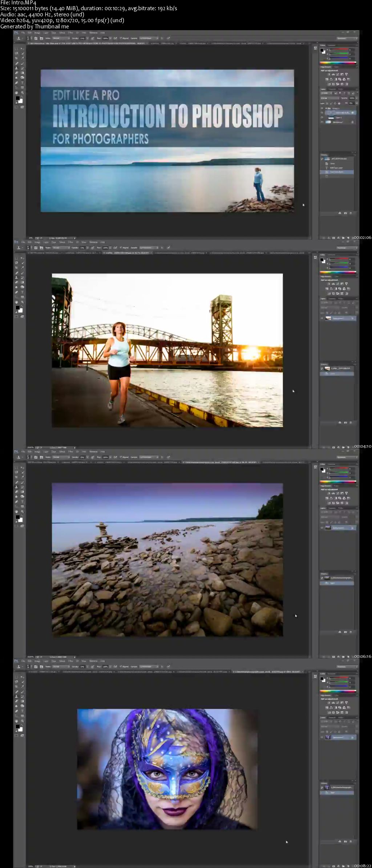Click the history snapshot in the runner frame
The image size is (372, 868).
click(337, 368)
